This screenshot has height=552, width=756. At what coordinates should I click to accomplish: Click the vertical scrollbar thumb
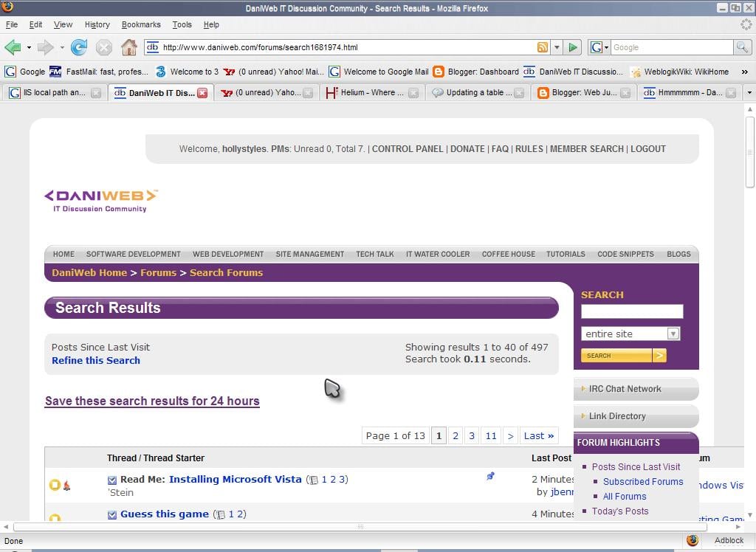(x=750, y=152)
